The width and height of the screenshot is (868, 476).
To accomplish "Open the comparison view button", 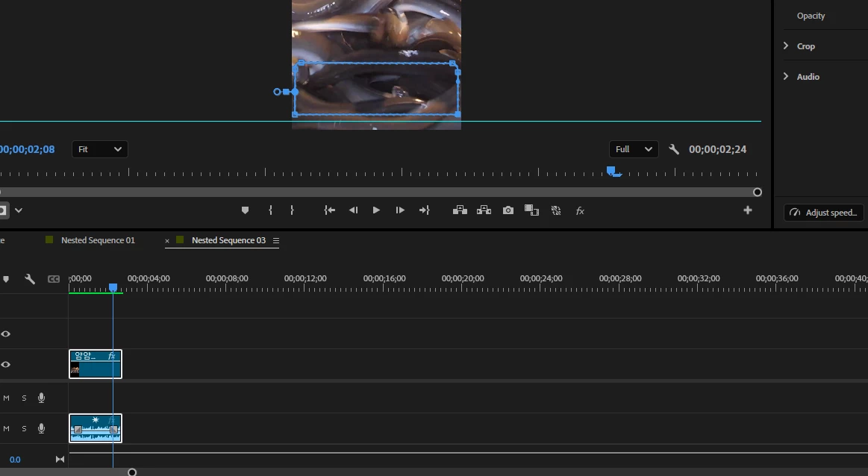I will click(531, 210).
